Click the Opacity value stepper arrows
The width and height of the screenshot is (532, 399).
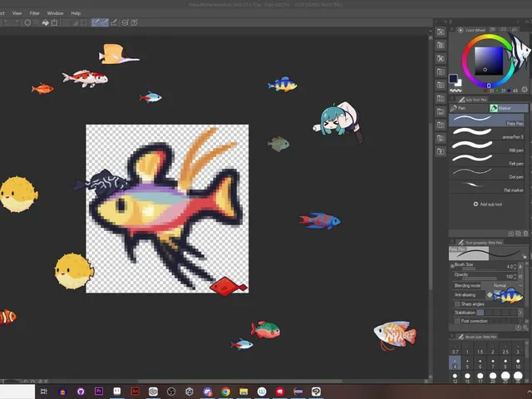pyautogui.click(x=515, y=277)
